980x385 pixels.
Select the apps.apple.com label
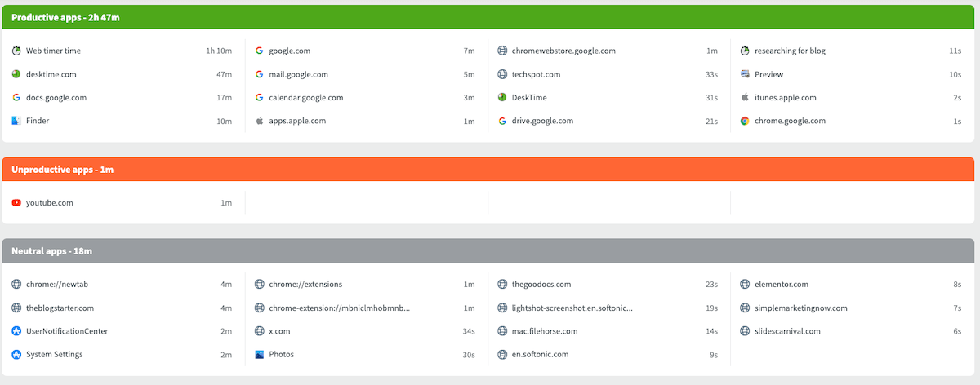(x=297, y=121)
